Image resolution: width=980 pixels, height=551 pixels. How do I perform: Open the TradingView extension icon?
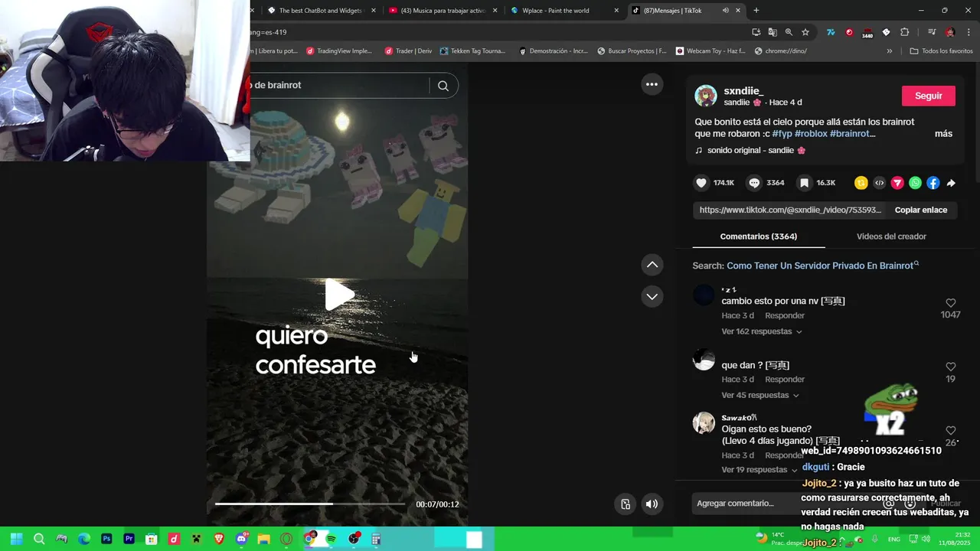click(831, 32)
